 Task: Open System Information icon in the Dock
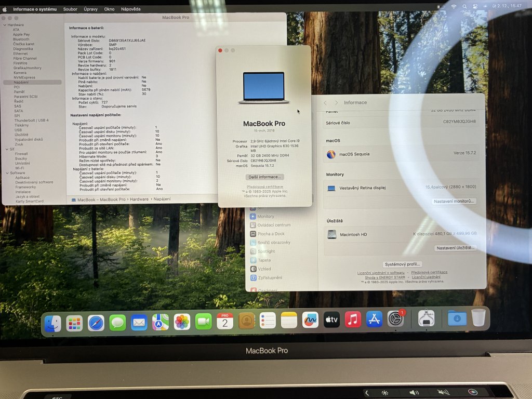(426, 318)
